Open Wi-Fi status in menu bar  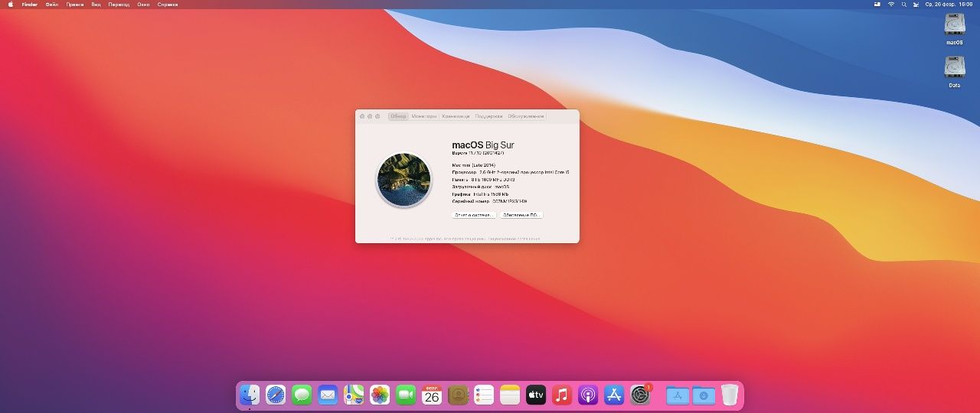click(x=890, y=4)
